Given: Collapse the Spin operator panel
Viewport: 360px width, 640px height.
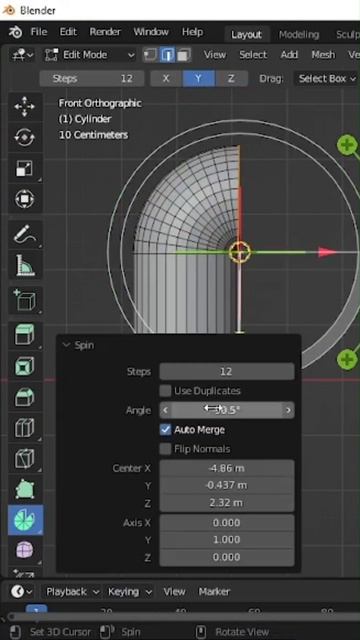Looking at the screenshot, I should [x=66, y=345].
